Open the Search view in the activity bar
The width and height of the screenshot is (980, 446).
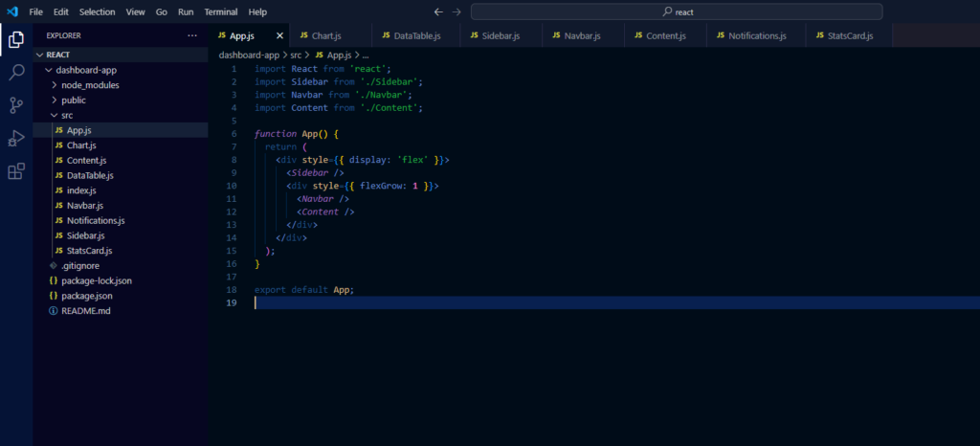click(16, 72)
